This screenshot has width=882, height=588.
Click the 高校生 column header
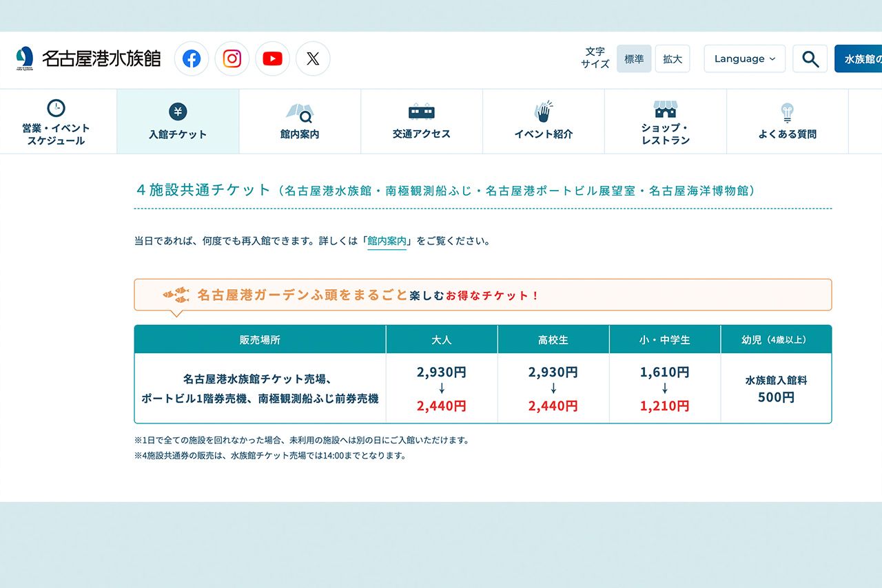tap(553, 339)
